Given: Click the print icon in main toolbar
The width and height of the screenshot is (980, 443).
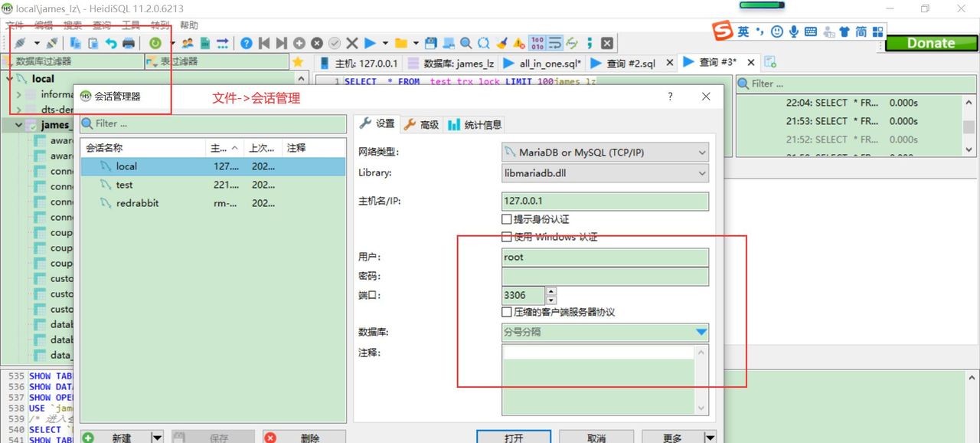Looking at the screenshot, I should click(x=129, y=43).
